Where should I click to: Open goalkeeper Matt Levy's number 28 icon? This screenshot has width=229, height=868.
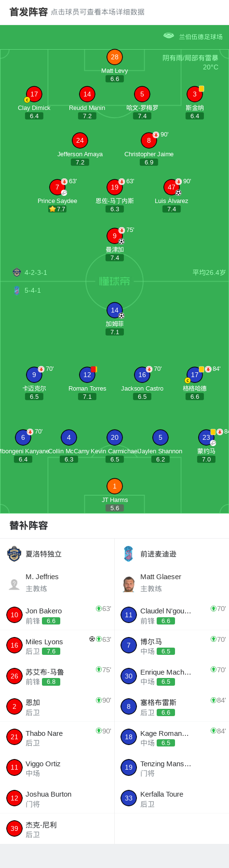point(115,57)
